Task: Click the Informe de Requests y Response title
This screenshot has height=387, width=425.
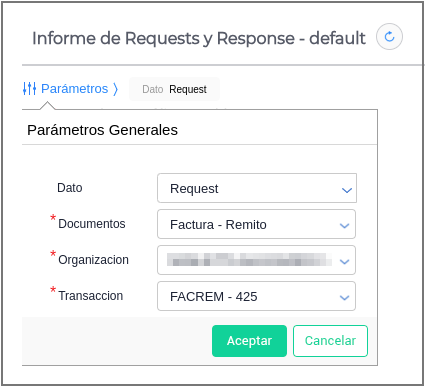Action: point(199,38)
